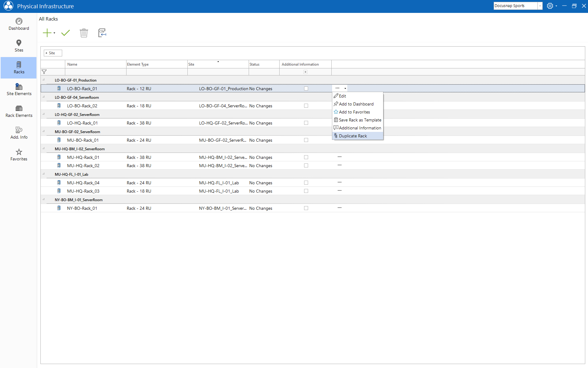Screen dimensions: 588x368
Task: Open the Sites sidebar section
Action: (19, 46)
